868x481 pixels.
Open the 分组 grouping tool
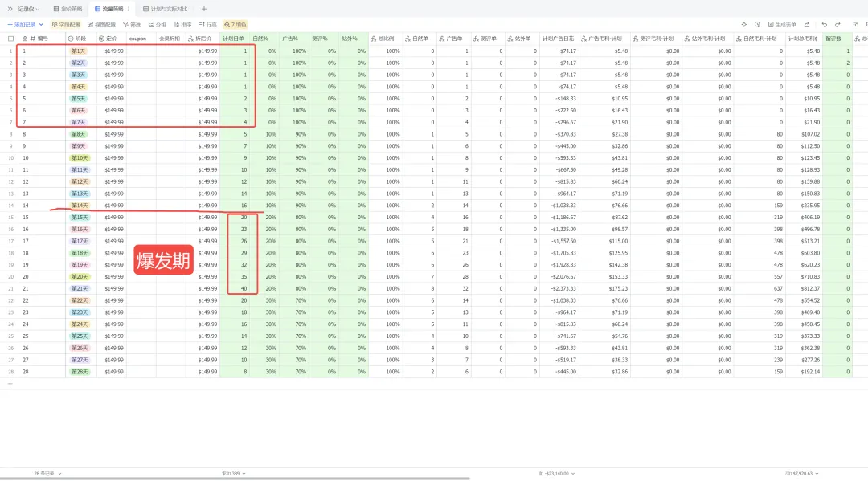[158, 25]
